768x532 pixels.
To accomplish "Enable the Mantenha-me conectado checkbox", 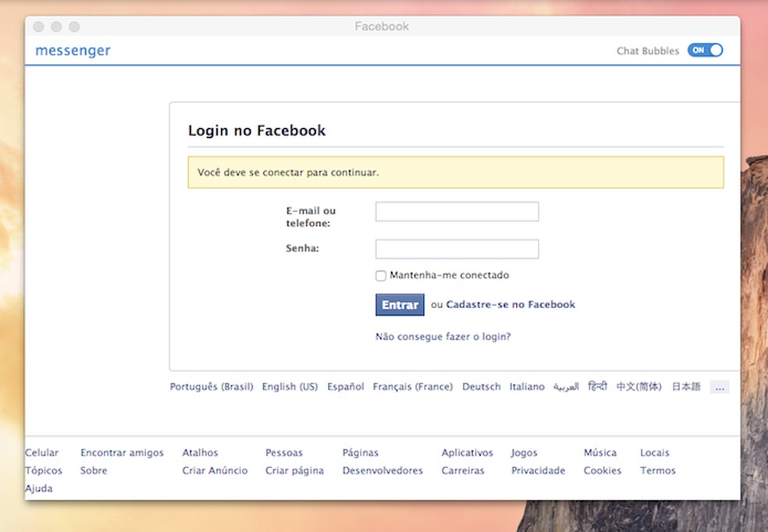I will point(381,275).
